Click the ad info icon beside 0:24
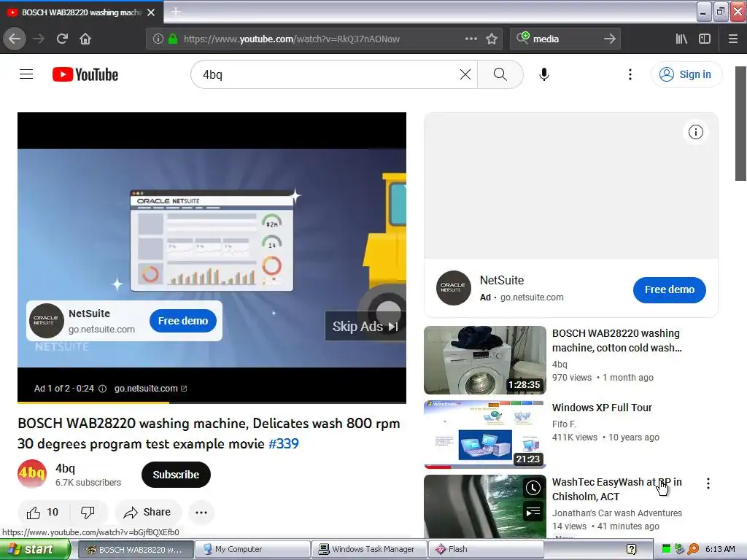Screen dimensions: 747x560 (102, 389)
